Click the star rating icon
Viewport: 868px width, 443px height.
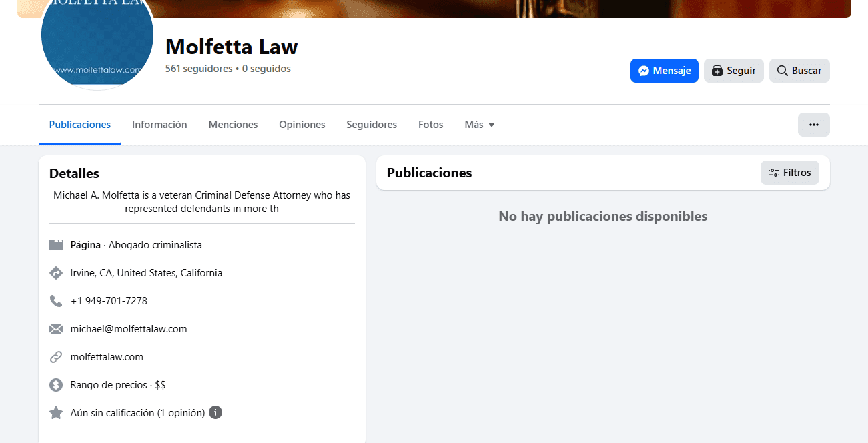[56, 413]
